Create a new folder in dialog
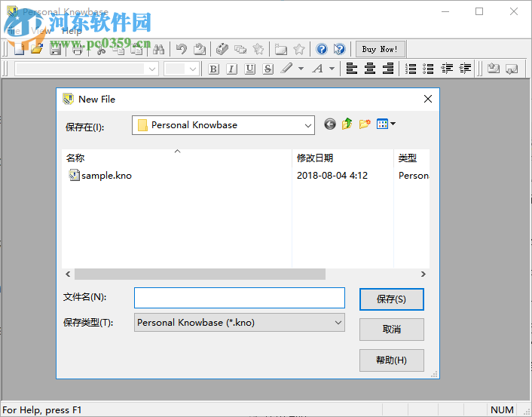This screenshot has height=417, width=532. pyautogui.click(x=365, y=124)
